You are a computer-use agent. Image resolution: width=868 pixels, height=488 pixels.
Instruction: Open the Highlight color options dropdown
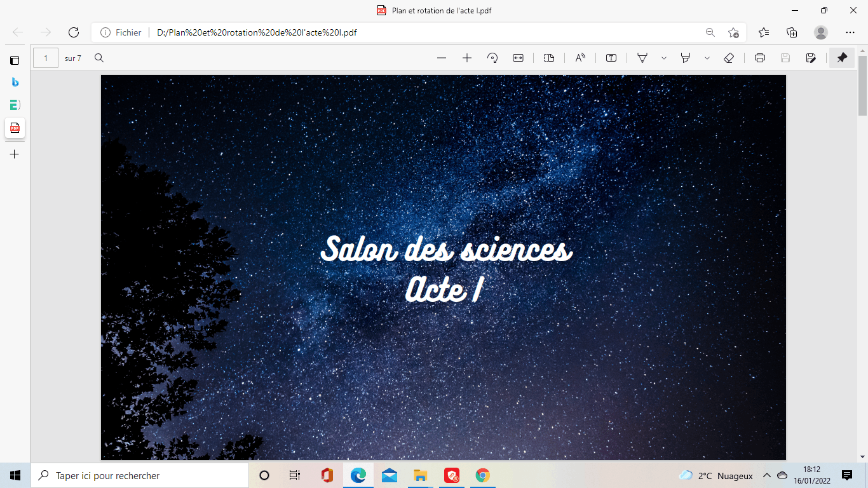[707, 58]
